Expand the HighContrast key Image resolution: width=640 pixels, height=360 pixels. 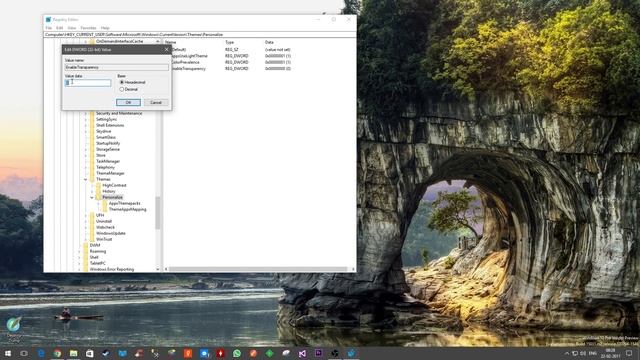click(92, 185)
